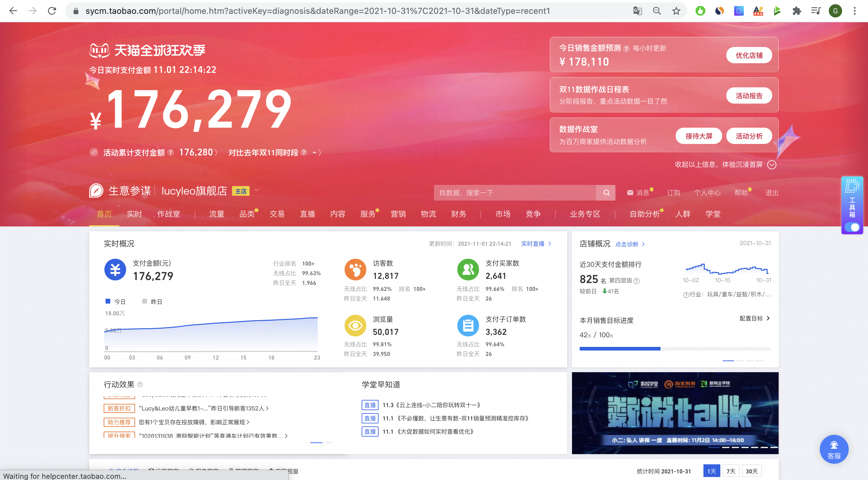The width and height of the screenshot is (868, 480).
Task: Click help icon beside 对比去年双11同时段
Action: click(304, 152)
